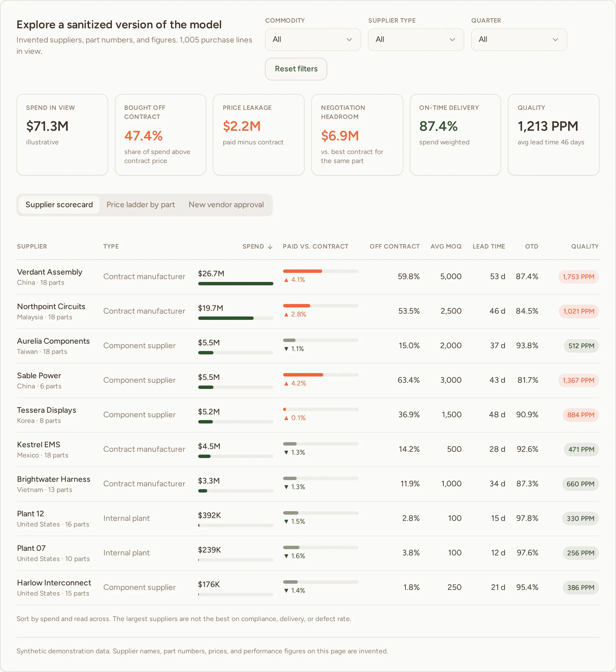Sort by the Supplier column header
Viewport: 616px width, 672px height.
tap(32, 246)
